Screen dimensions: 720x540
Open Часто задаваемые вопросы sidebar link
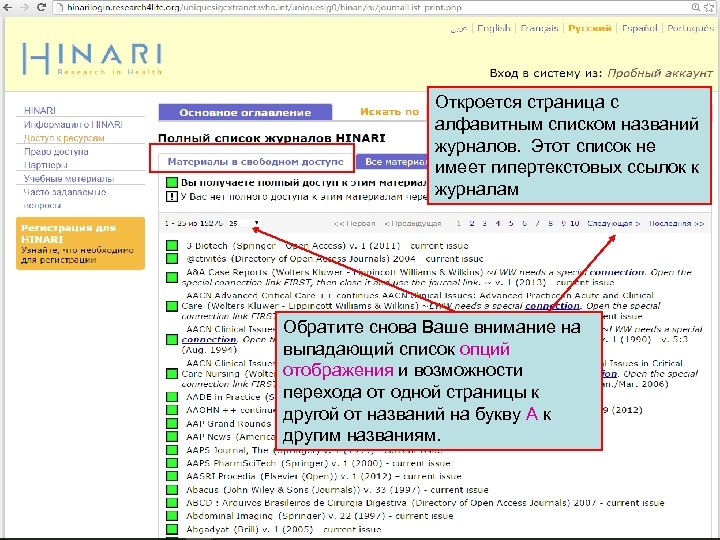click(65, 198)
